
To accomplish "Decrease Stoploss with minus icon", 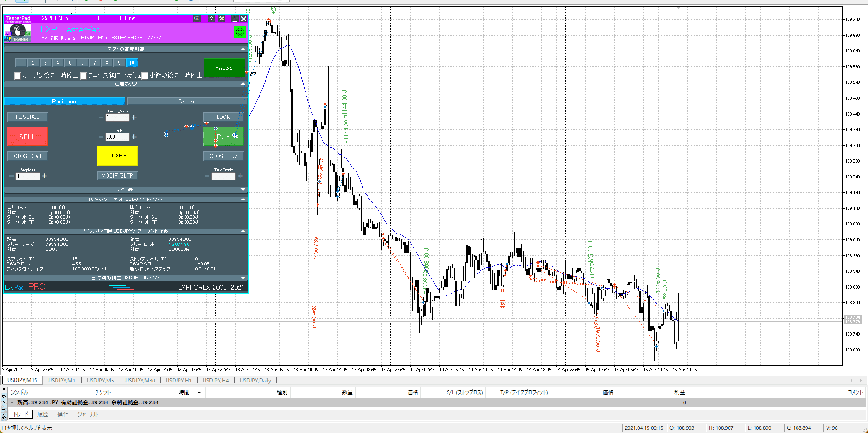I will 11,176.
